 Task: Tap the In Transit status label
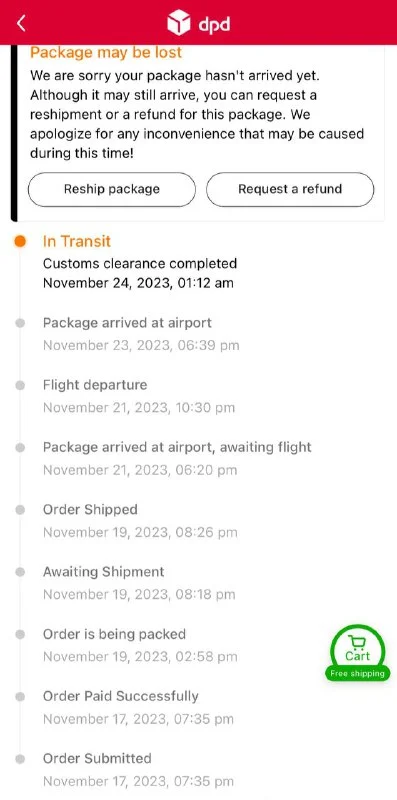77,241
